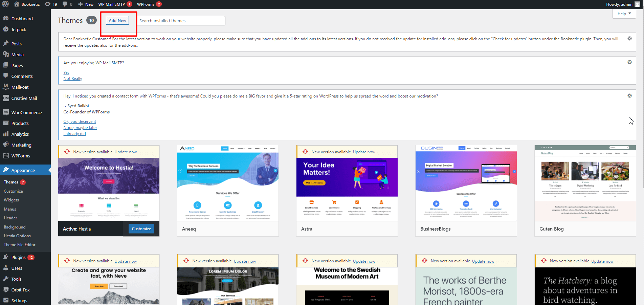Click the Creative Mail icon
Image resolution: width=644 pixels, height=305 pixels.
(x=6, y=98)
